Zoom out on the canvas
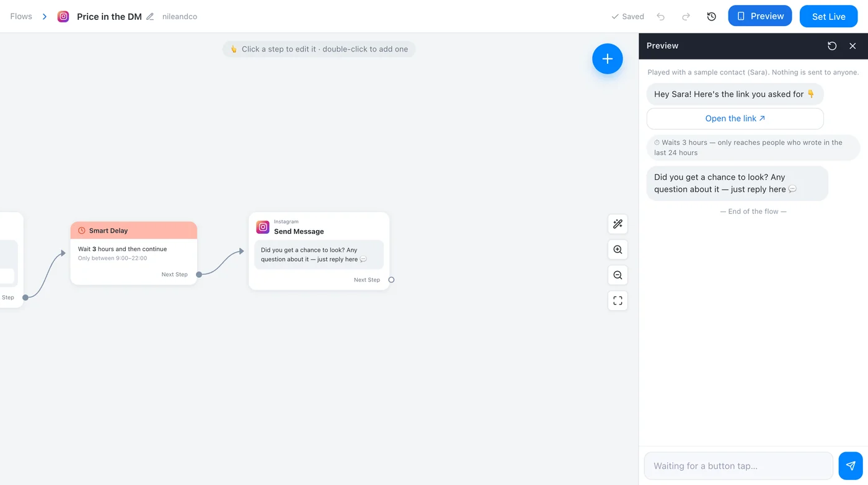 (x=618, y=275)
